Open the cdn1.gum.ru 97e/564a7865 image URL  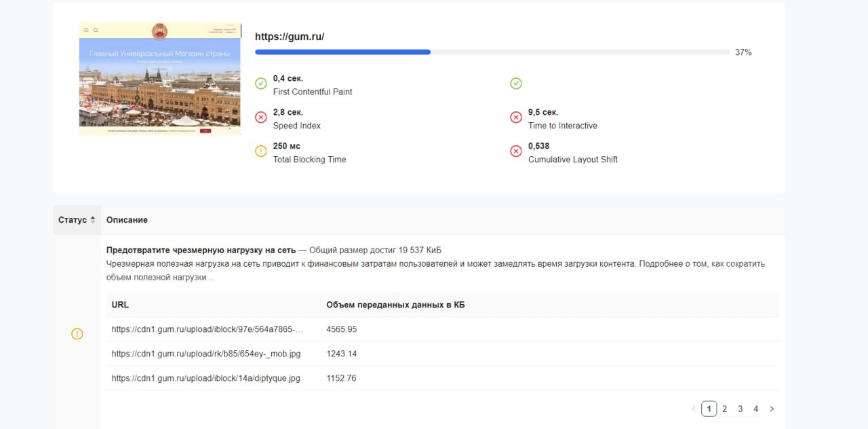207,329
